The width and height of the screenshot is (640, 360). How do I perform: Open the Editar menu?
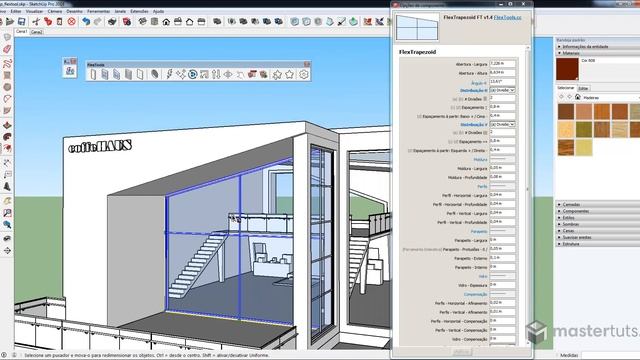16,11
